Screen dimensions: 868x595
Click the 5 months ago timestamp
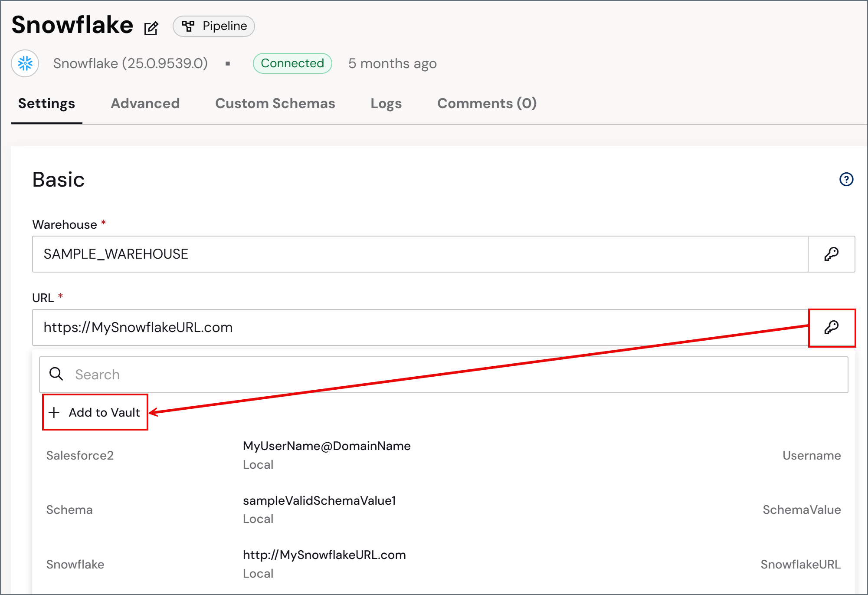[x=392, y=63]
